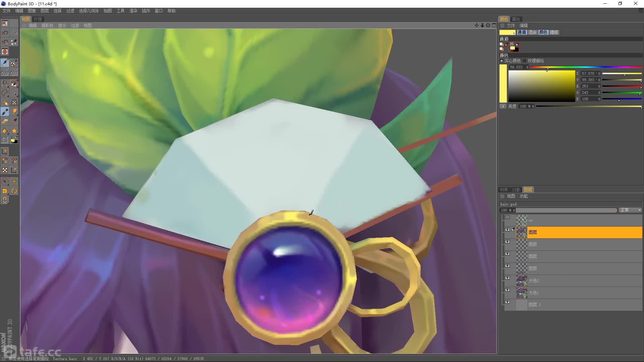
Task: Open the 图层 menu
Action: click(45, 11)
